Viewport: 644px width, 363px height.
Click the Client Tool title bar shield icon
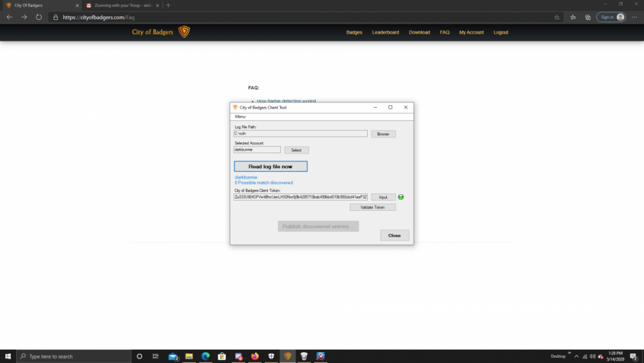pyautogui.click(x=235, y=107)
